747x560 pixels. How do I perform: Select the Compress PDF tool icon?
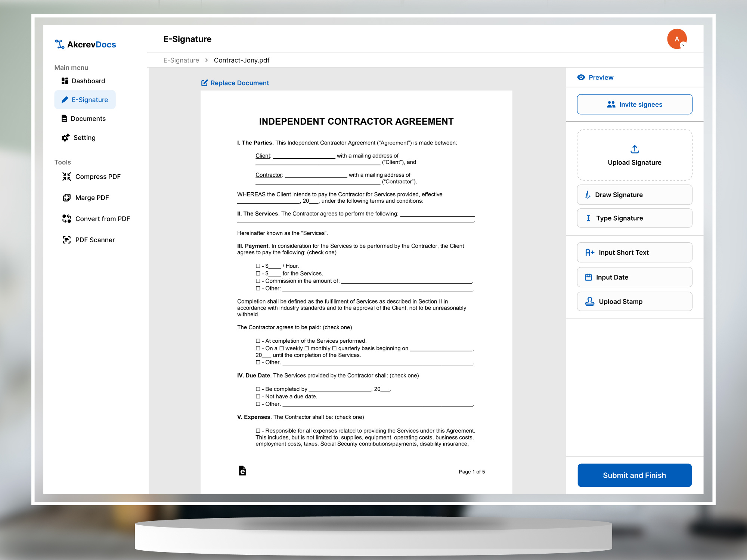coord(66,177)
